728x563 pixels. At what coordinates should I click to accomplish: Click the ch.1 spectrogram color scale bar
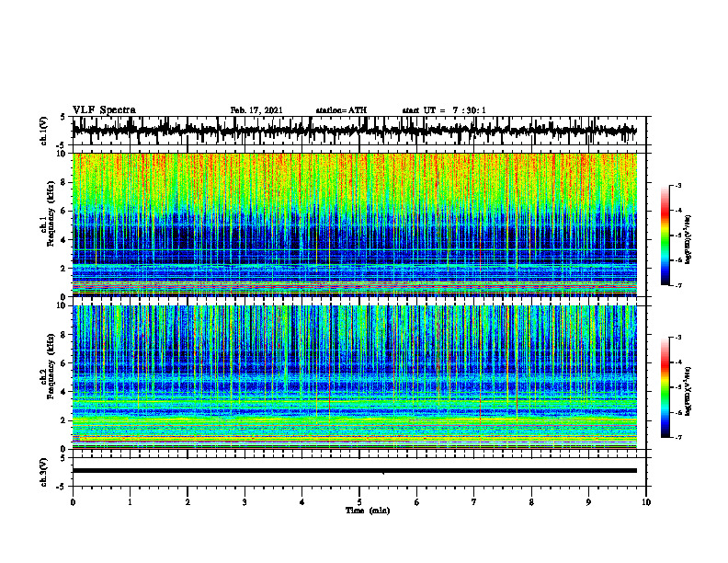[x=665, y=236]
